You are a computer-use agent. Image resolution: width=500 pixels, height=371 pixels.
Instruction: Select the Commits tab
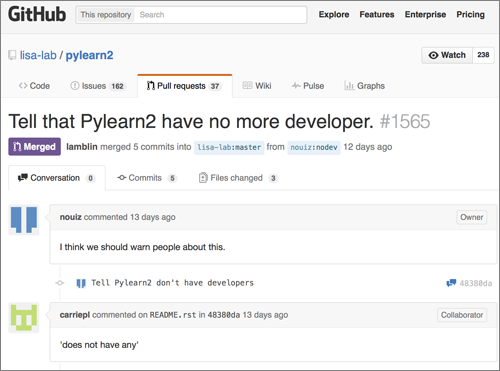click(146, 178)
